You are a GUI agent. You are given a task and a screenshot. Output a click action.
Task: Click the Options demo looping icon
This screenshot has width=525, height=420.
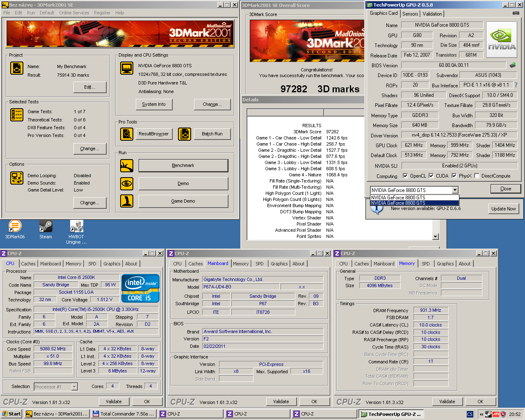(17, 178)
